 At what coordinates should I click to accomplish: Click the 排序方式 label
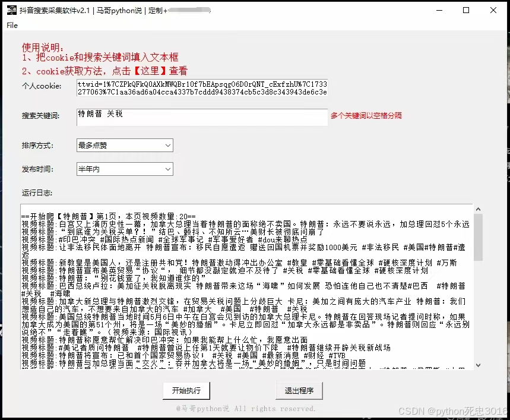pyautogui.click(x=38, y=146)
